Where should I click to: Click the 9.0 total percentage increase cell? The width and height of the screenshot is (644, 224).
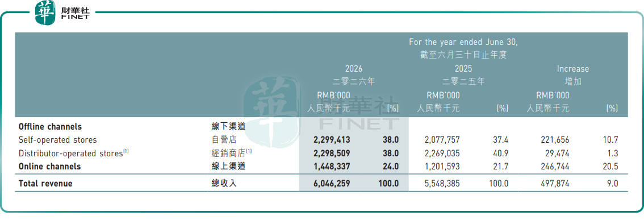pyautogui.click(x=613, y=184)
